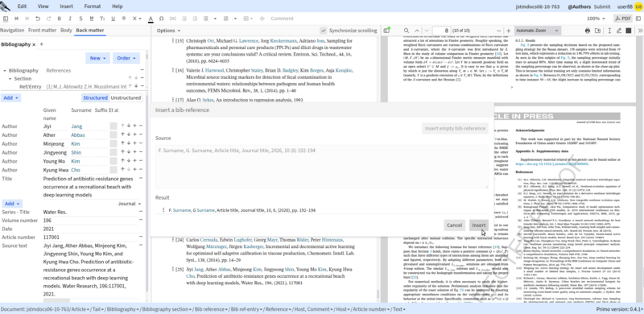The height and width of the screenshot is (314, 644).
Task: Remove author Kyung Hwa Cho
Action: pos(141,169)
